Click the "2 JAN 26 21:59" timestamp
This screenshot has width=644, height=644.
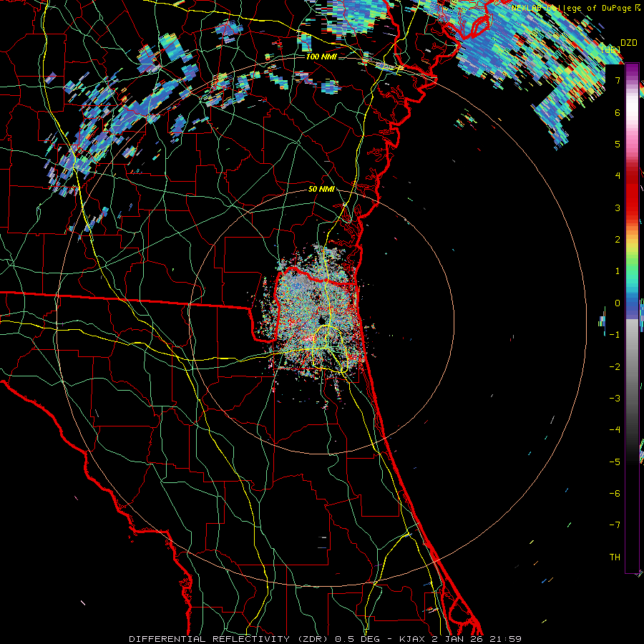(x=477, y=639)
